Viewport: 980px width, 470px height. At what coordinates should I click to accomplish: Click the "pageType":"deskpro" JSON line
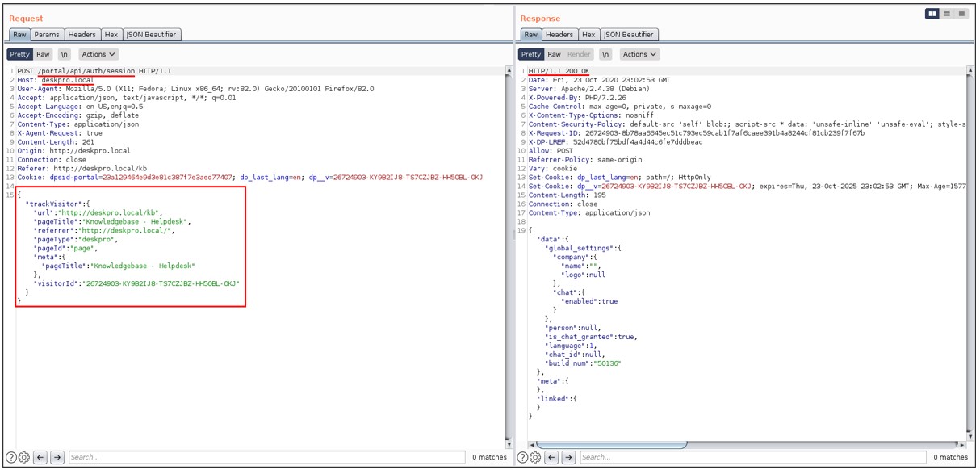(76, 239)
